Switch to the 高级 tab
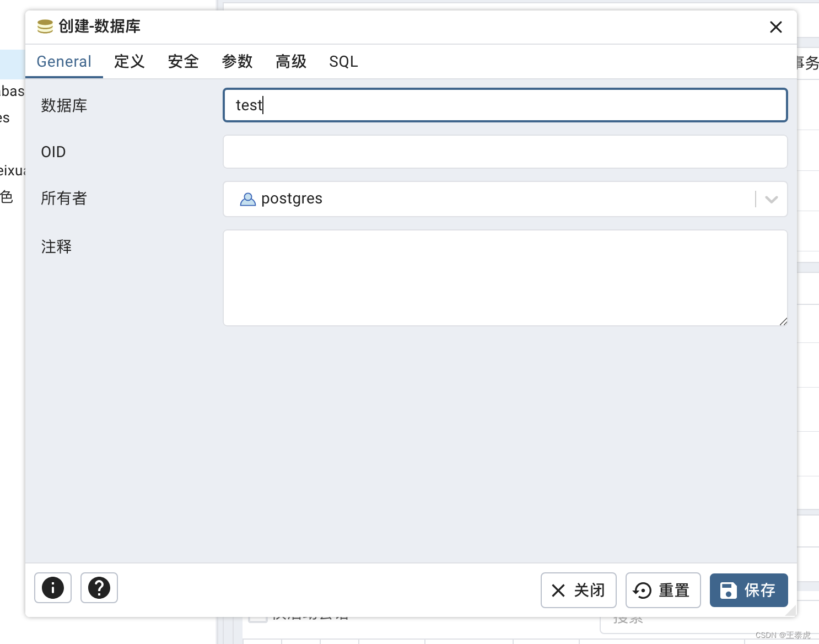This screenshot has width=819, height=644. tap(290, 61)
